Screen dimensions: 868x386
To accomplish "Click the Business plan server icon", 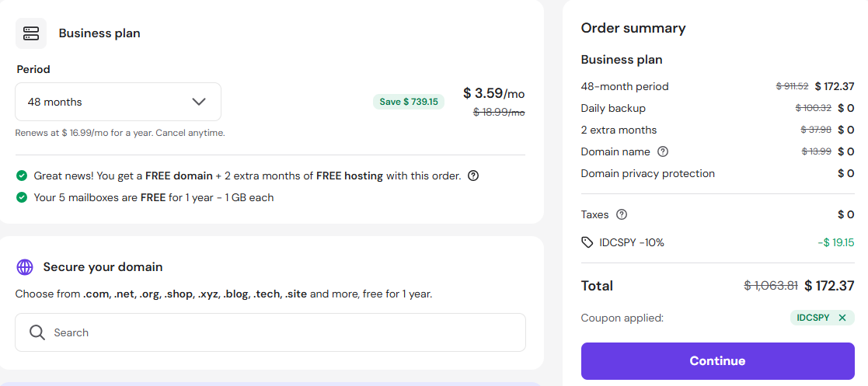I will coord(31,33).
